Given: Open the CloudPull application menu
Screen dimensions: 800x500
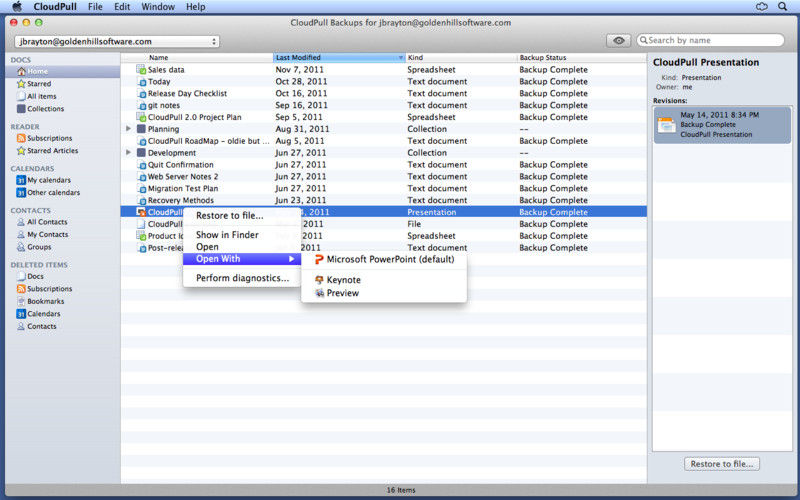Looking at the screenshot, I should (55, 7).
